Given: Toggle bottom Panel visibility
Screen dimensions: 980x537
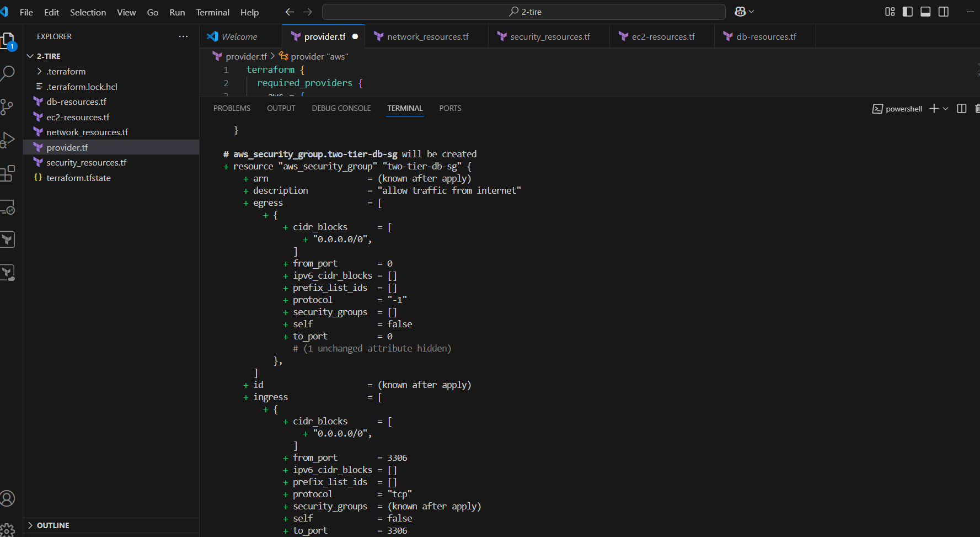Looking at the screenshot, I should pyautogui.click(x=926, y=12).
